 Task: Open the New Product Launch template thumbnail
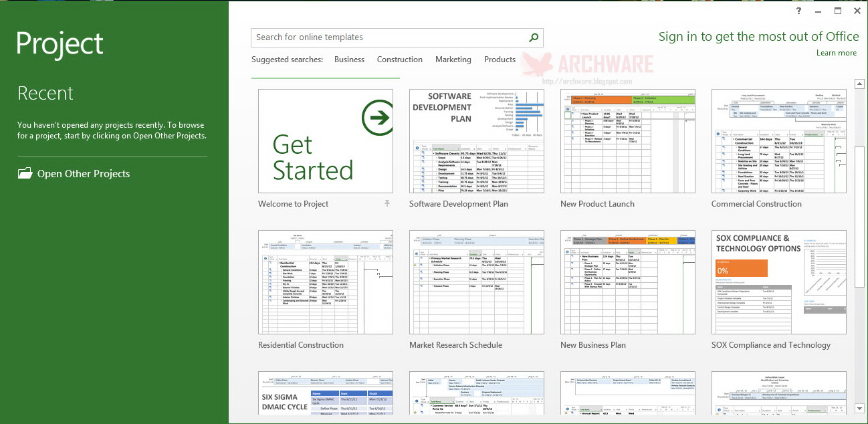(628, 141)
